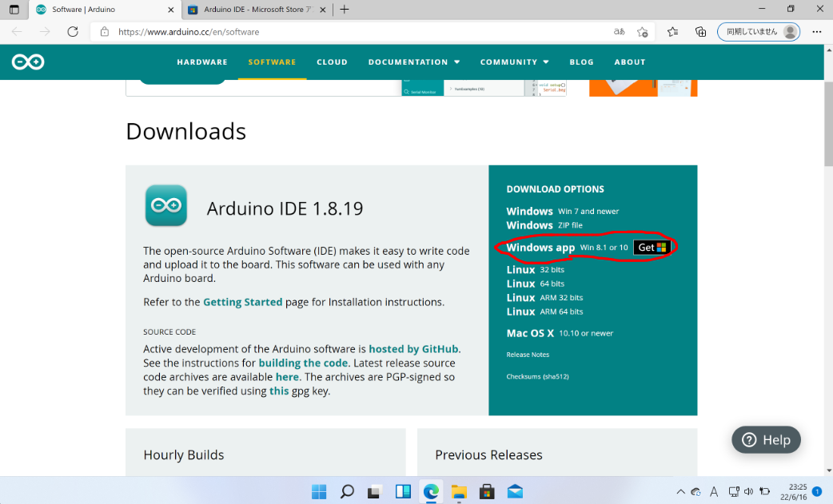Download Linux ARM 64 bits version

[x=544, y=312]
